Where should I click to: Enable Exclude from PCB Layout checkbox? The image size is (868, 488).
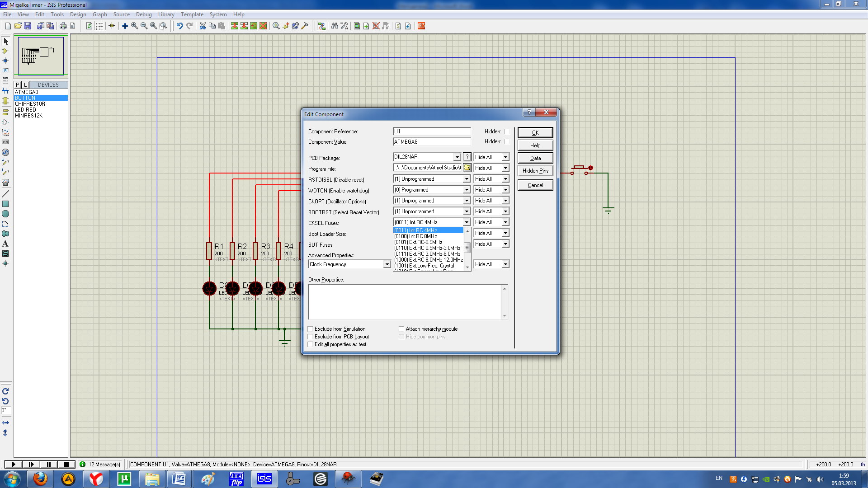(311, 337)
